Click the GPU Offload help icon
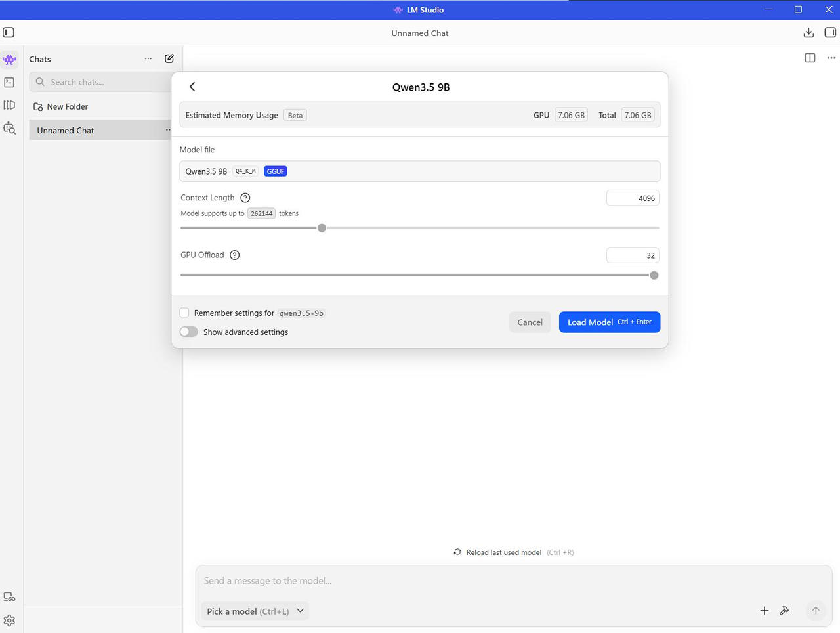This screenshot has width=840, height=633. click(x=235, y=255)
